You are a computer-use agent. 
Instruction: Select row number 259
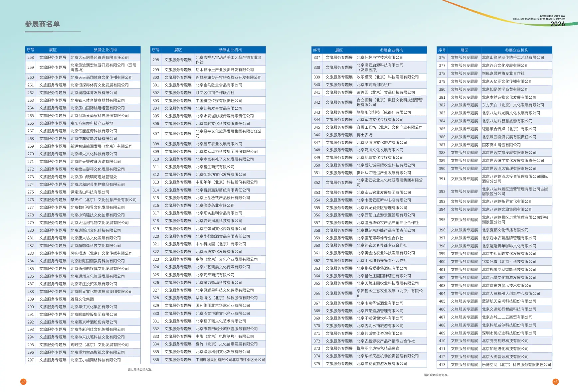[x=31, y=67]
